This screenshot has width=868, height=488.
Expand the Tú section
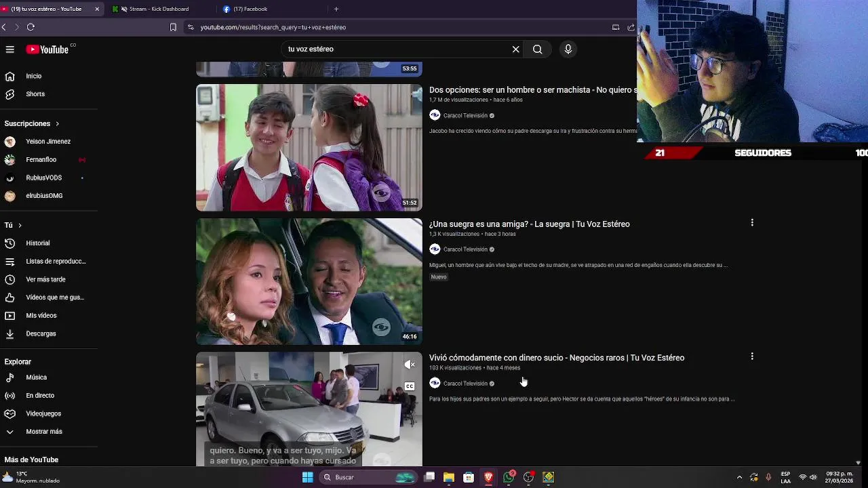(x=13, y=225)
